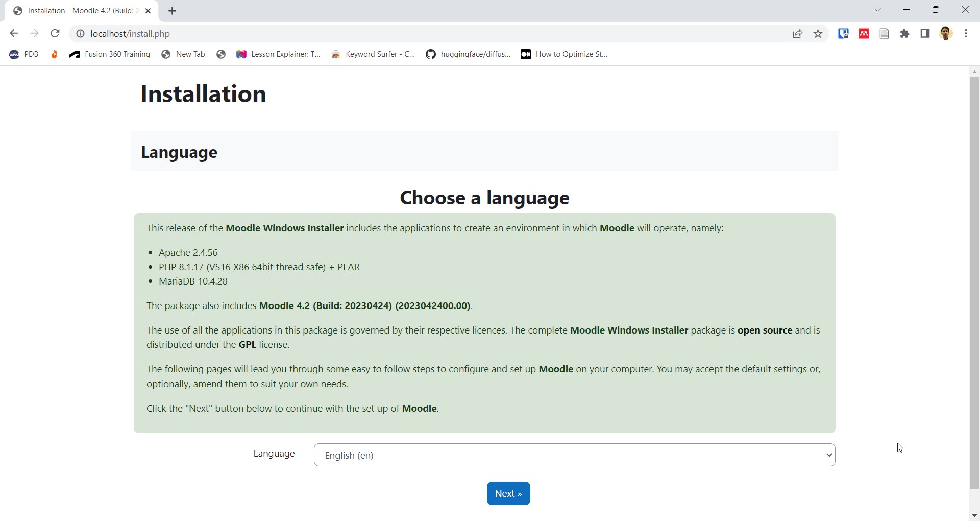This screenshot has height=521, width=980.
Task: Open a new tab with plus button
Action: tap(173, 11)
